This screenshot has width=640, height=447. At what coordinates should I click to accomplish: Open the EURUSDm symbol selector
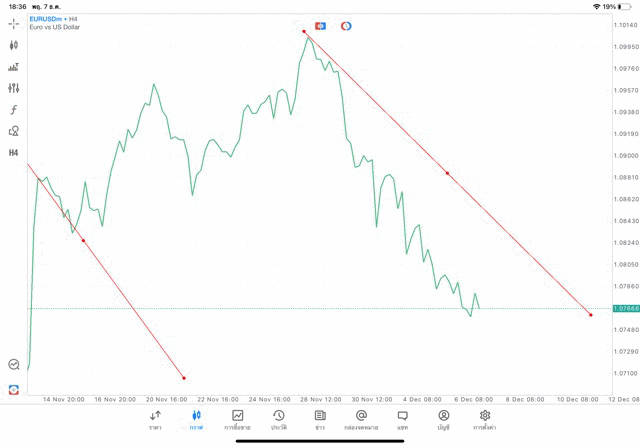point(48,19)
